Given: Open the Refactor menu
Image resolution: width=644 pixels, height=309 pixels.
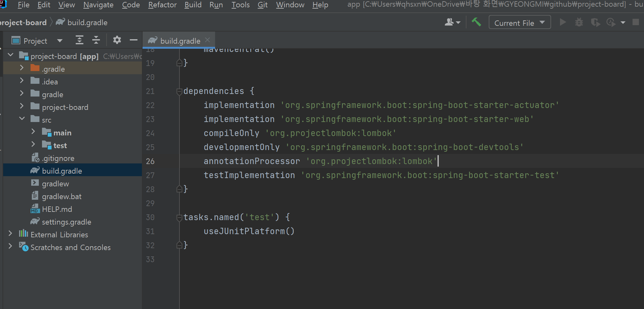Looking at the screenshot, I should [162, 5].
